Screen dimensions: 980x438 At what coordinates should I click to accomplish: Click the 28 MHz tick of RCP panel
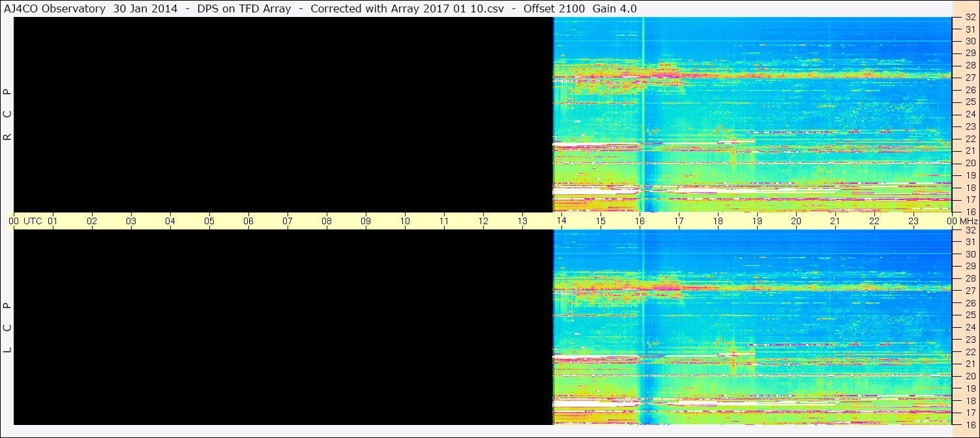[x=970, y=65]
